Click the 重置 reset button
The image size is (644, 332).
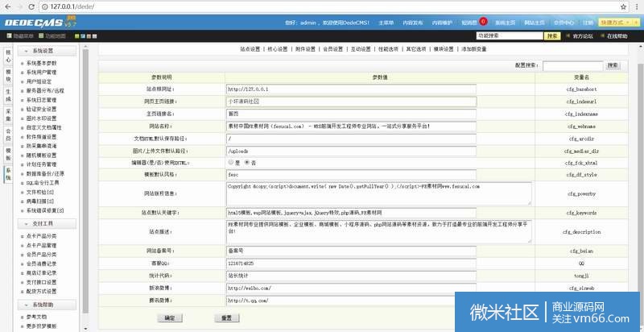coord(227,318)
